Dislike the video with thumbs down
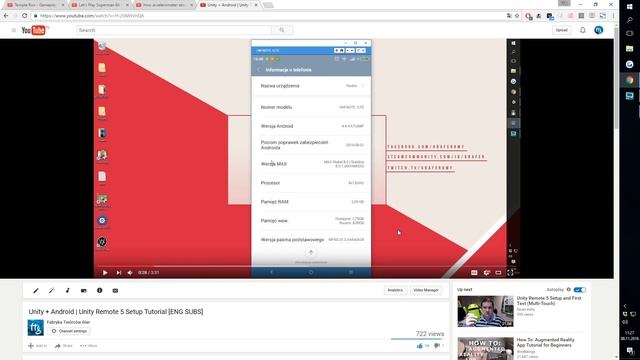The image size is (640, 360). coord(437,346)
